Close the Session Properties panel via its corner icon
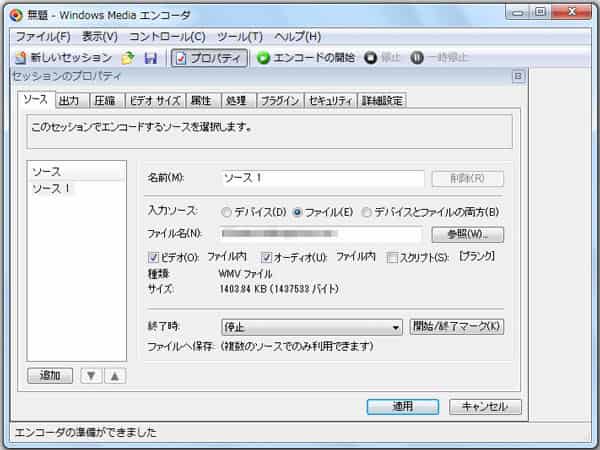This screenshot has width=600, height=450. (x=518, y=76)
